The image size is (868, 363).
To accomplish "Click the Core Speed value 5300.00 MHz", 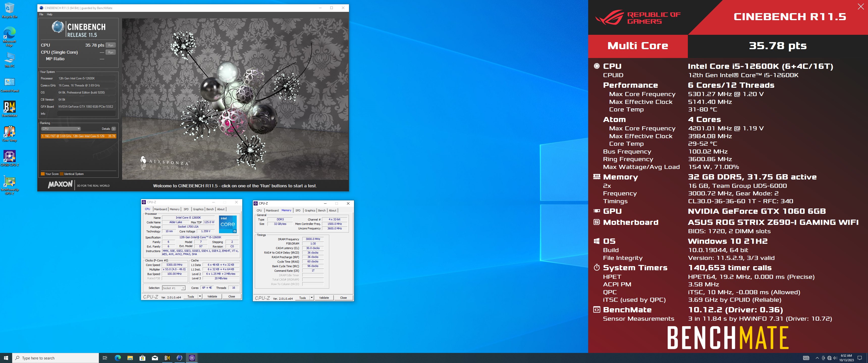I will click(x=175, y=265).
